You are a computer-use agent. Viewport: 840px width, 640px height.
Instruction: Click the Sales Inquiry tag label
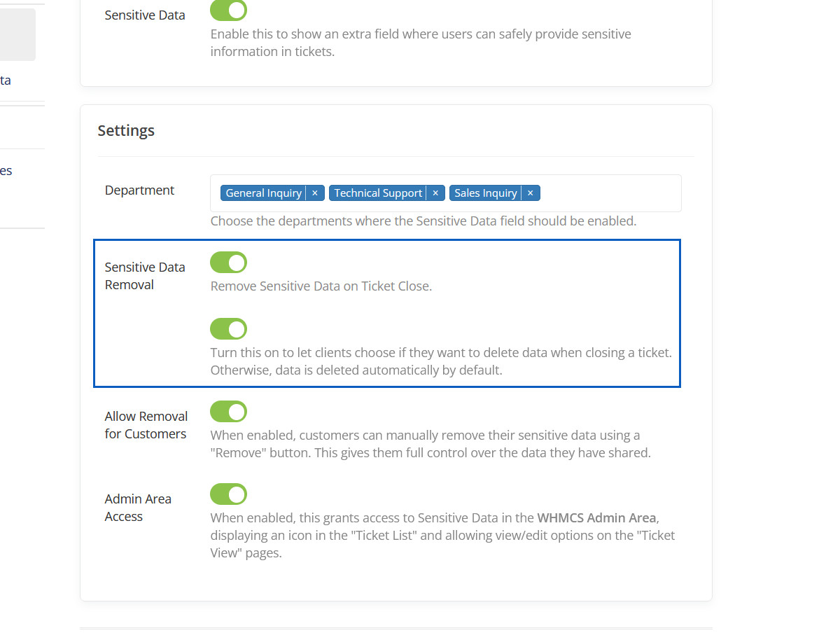pyautogui.click(x=485, y=193)
